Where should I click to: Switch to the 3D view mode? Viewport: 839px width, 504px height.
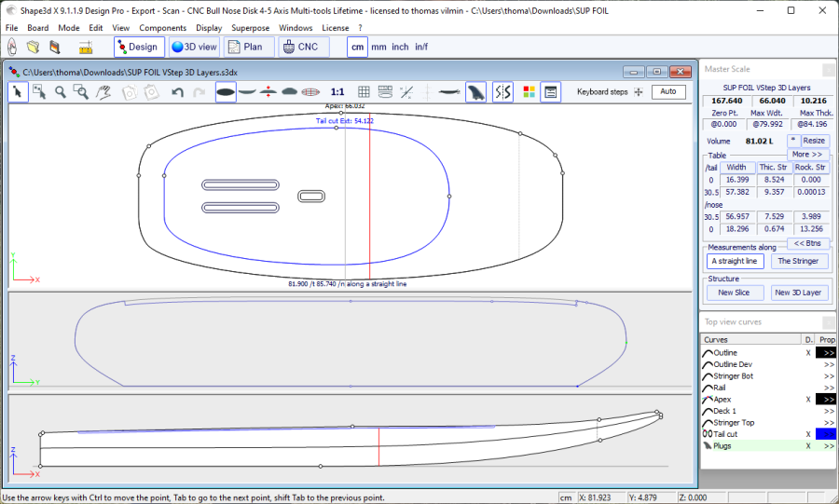[x=195, y=47]
